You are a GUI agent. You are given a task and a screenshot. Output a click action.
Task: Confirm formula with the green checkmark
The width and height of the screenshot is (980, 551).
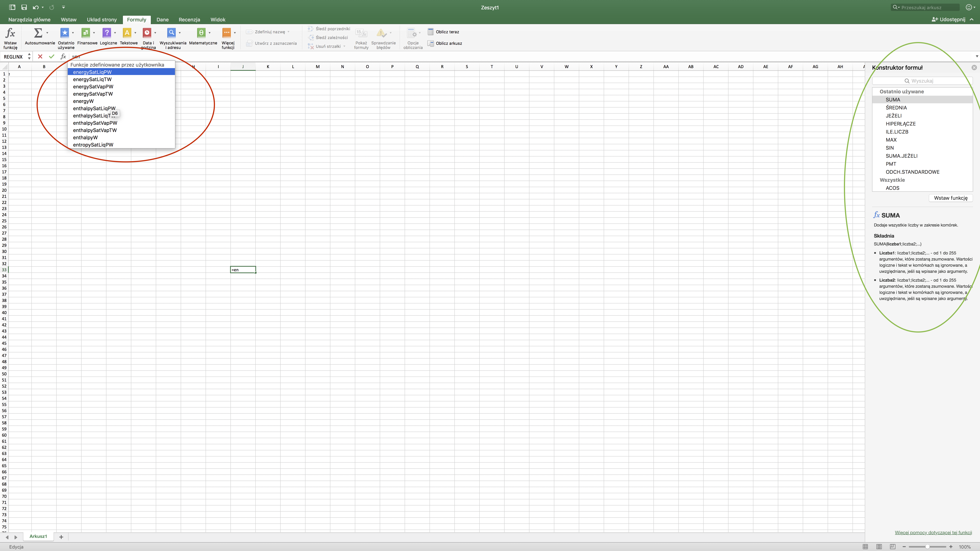click(x=52, y=57)
